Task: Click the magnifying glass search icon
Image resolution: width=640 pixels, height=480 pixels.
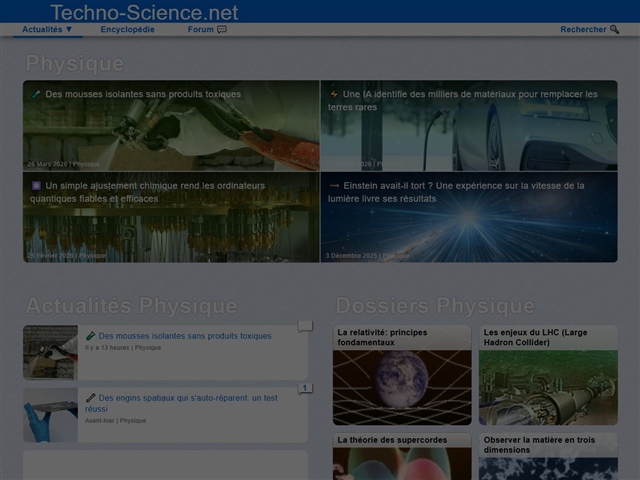Action: pos(614,29)
